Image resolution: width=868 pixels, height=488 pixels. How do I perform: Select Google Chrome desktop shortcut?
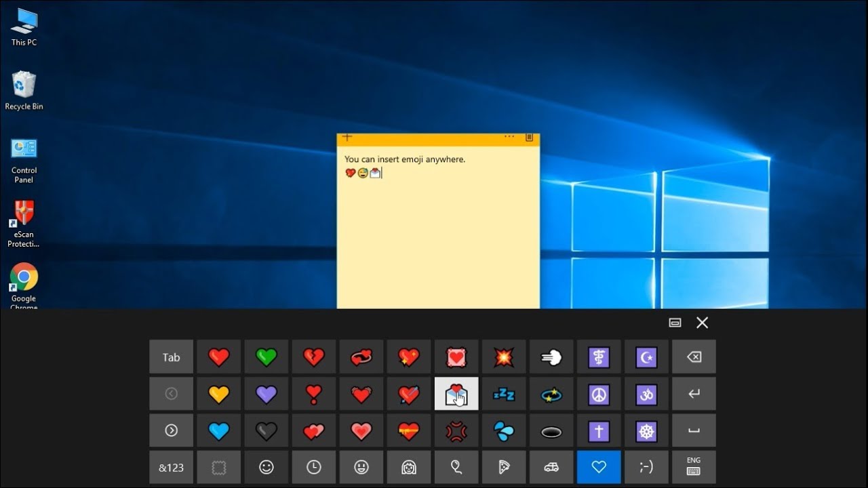coord(24,287)
